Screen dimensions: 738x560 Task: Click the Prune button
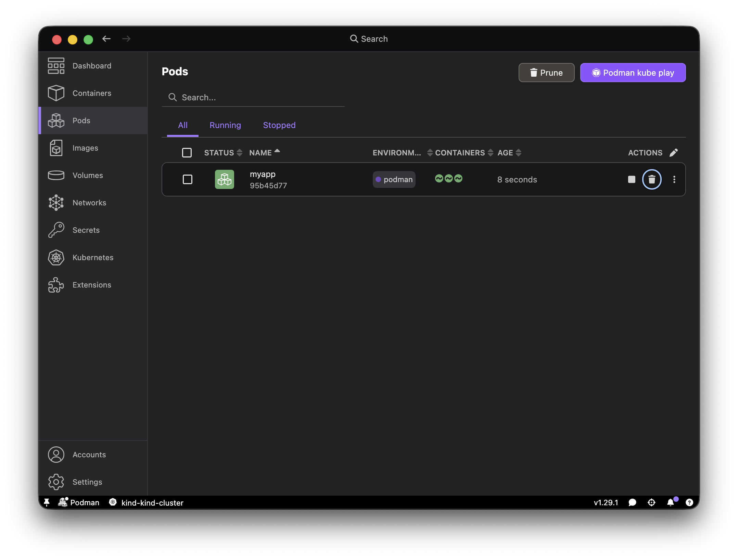click(546, 73)
